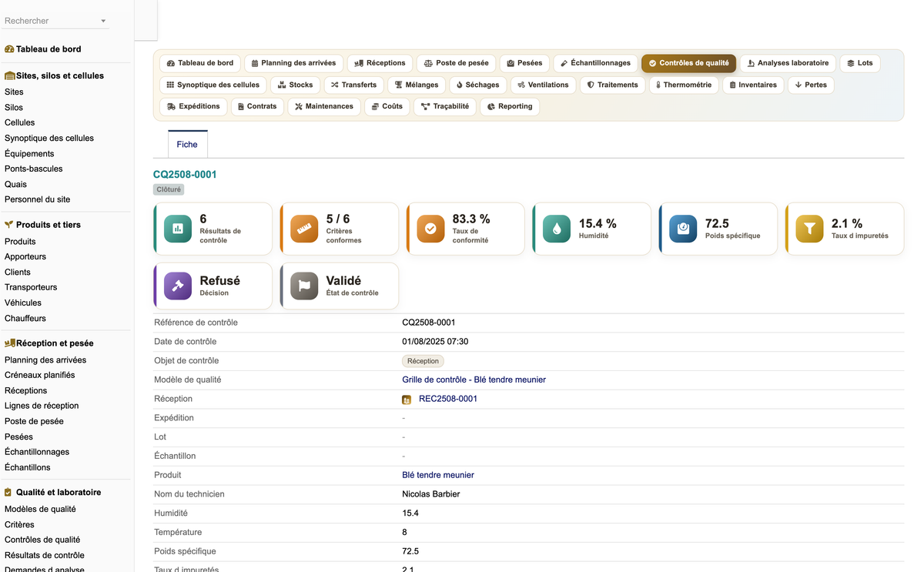Open the REC2508-0001 reception link
924x572 pixels.
448,399
